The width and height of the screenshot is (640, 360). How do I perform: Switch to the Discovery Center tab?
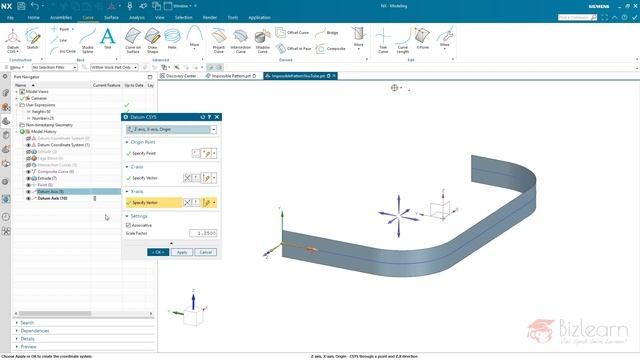(178, 76)
